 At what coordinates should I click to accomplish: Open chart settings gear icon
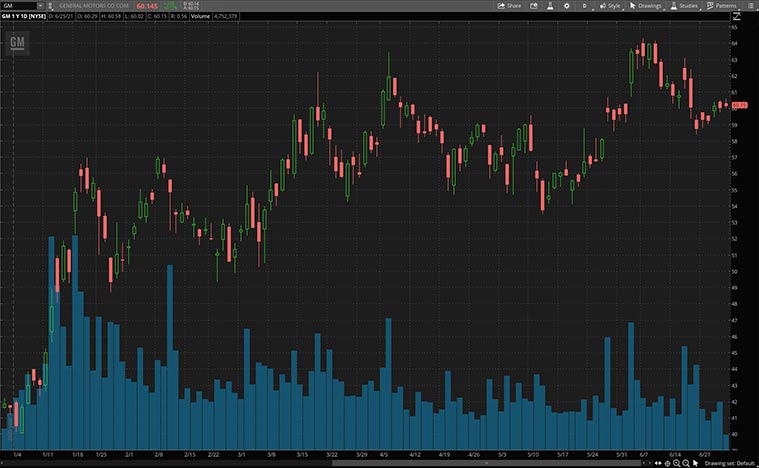(x=567, y=5)
